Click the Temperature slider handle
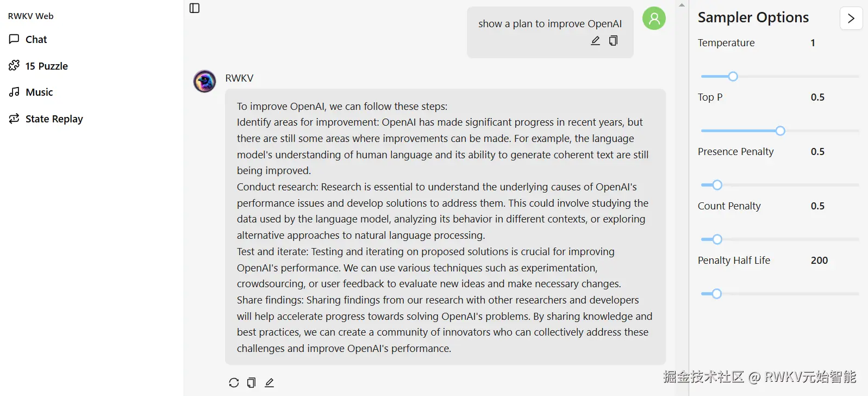This screenshot has height=396, width=868. [733, 76]
